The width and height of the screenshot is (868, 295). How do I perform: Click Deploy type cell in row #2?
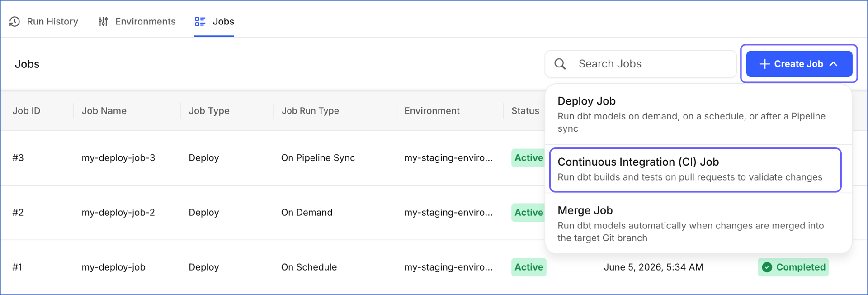point(204,213)
